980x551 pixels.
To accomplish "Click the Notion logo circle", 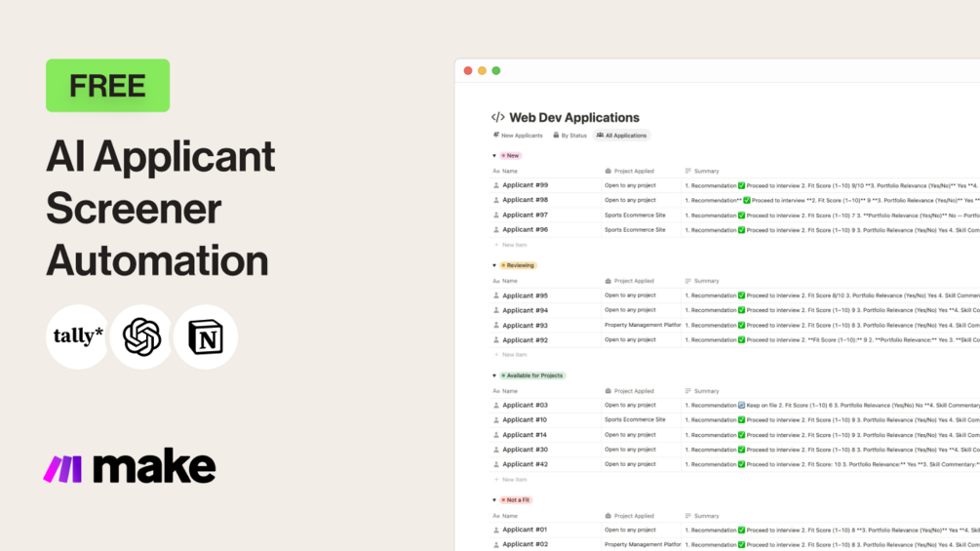I will [206, 336].
